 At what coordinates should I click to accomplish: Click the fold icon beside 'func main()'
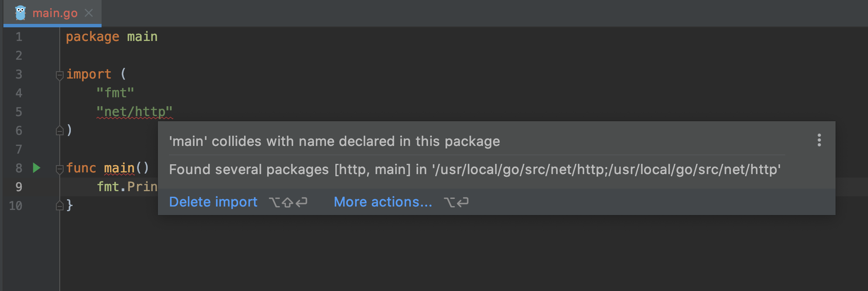[59, 169]
